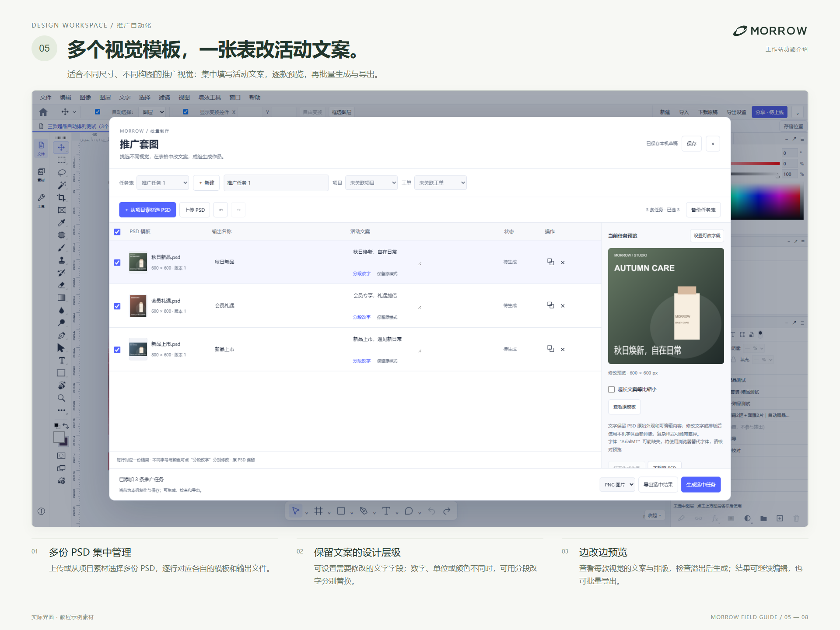Click the 生成选中任务 button
The width and height of the screenshot is (840, 630).
point(701,485)
